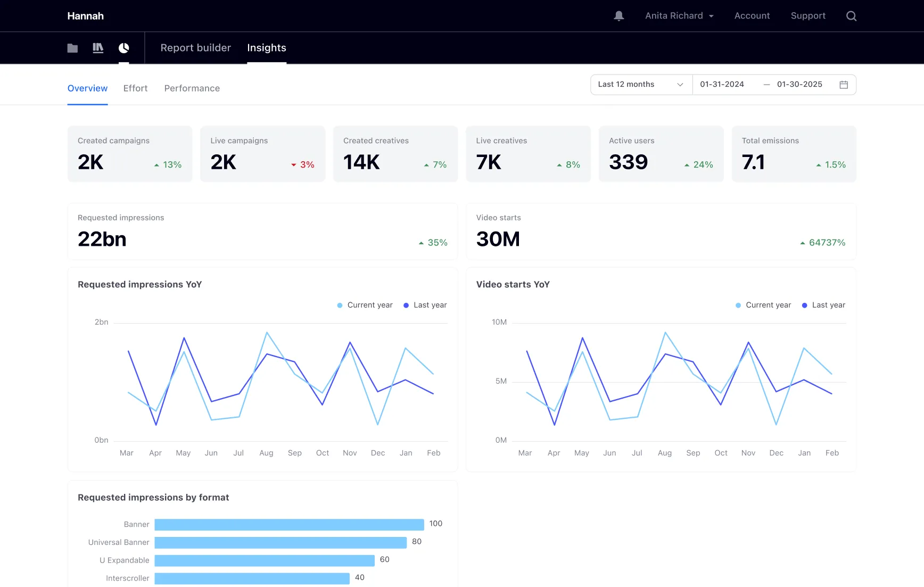924x587 pixels.
Task: Switch to the Performance tab
Action: [x=192, y=88]
